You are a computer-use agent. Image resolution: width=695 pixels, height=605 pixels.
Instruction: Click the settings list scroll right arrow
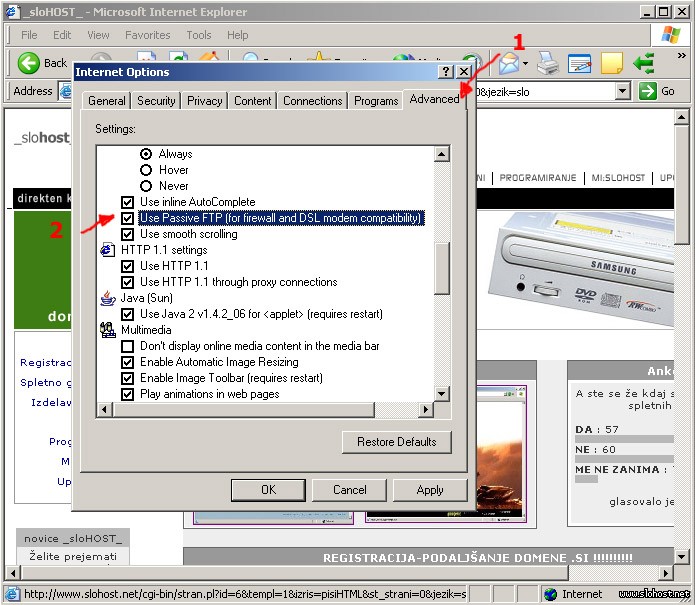(x=426, y=410)
